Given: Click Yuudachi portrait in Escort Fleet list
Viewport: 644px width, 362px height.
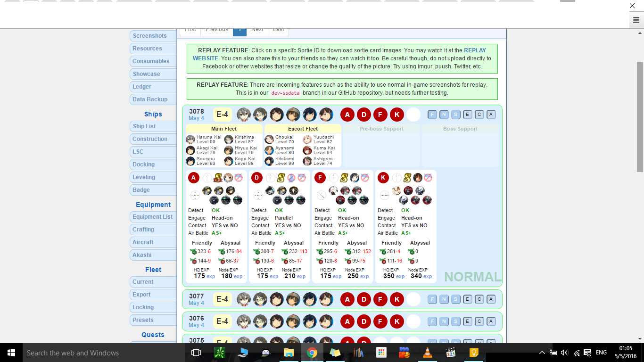Looking at the screenshot, I should (x=307, y=140).
